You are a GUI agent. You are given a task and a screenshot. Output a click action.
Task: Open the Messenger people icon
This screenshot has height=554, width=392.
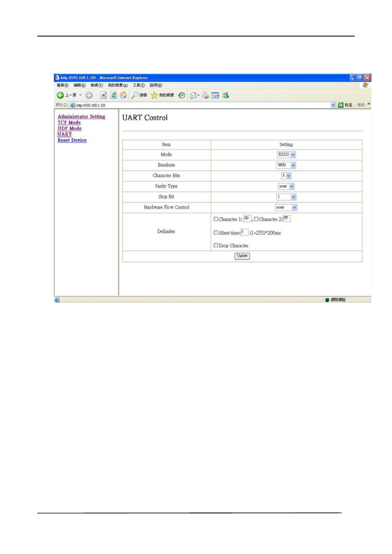point(225,95)
